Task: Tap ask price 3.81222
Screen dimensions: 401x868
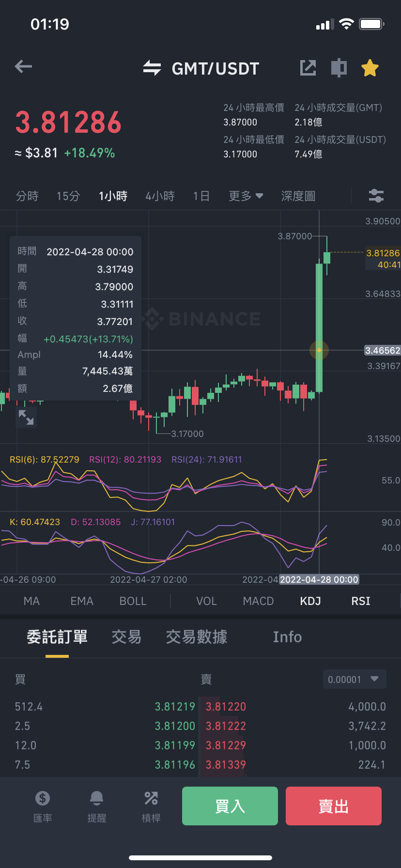Action: pyautogui.click(x=226, y=726)
